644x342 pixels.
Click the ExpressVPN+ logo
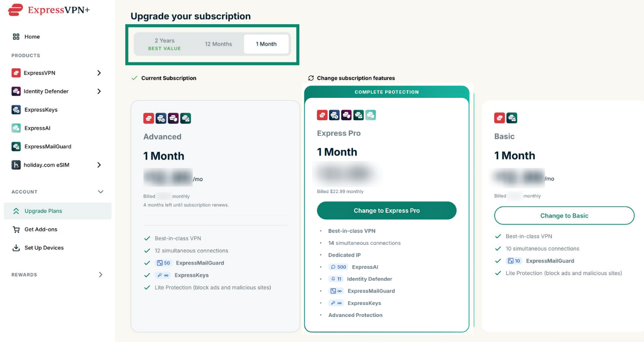pyautogui.click(x=49, y=9)
